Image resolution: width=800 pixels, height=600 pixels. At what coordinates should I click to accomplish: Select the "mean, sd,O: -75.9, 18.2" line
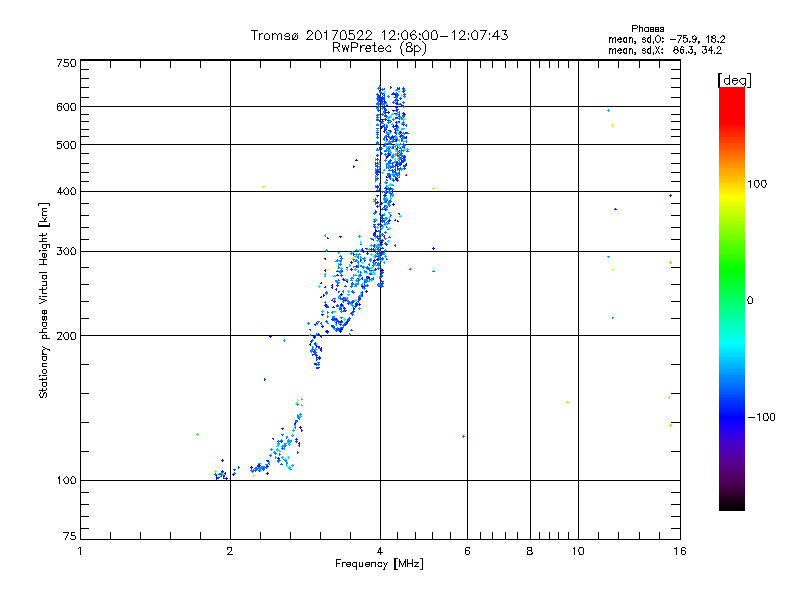point(666,39)
